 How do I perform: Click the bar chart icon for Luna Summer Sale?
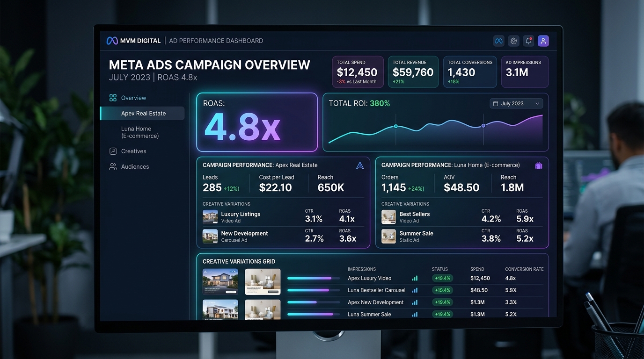pos(415,314)
